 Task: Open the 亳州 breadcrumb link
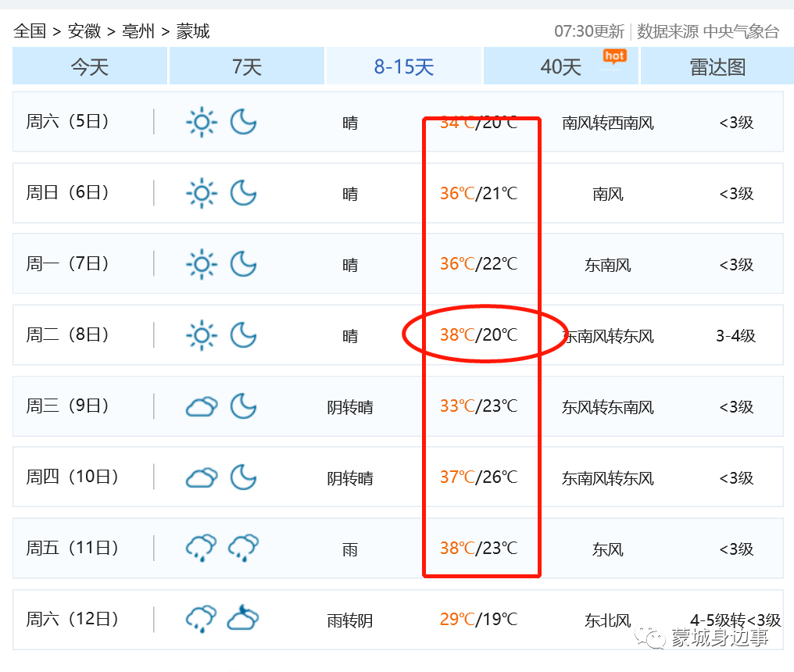tap(138, 31)
